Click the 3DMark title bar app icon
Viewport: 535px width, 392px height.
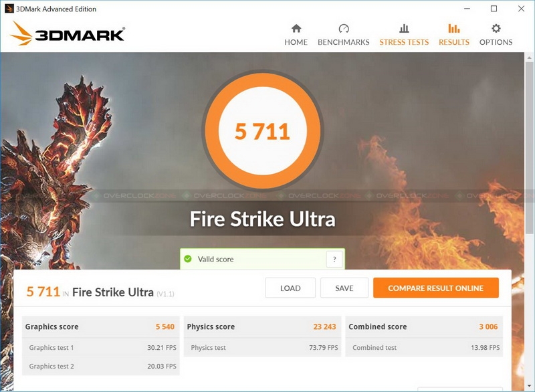(x=9, y=9)
